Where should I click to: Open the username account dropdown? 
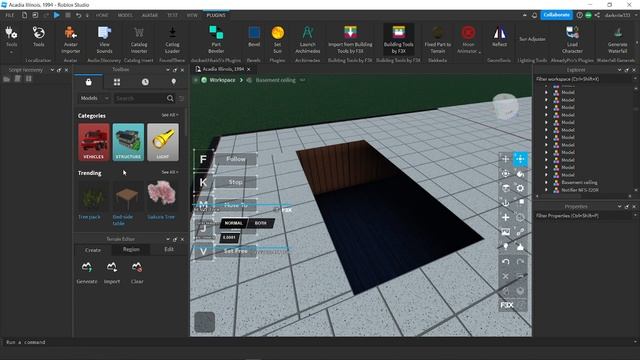[619, 15]
